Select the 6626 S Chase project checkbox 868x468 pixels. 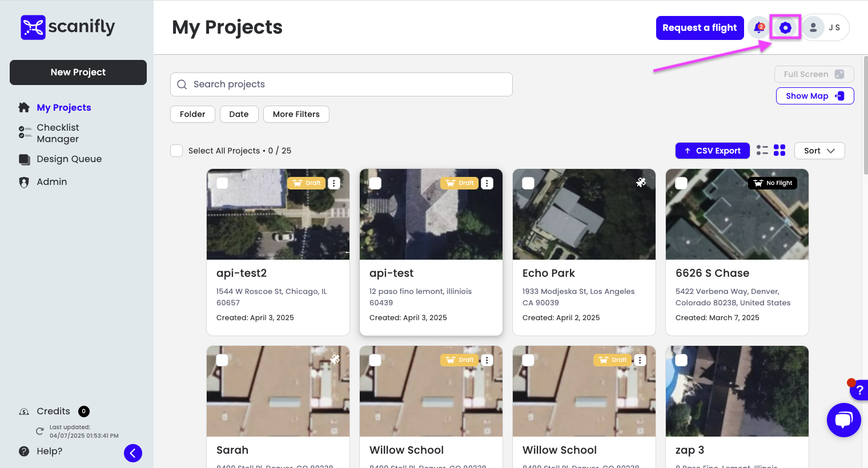pos(681,183)
